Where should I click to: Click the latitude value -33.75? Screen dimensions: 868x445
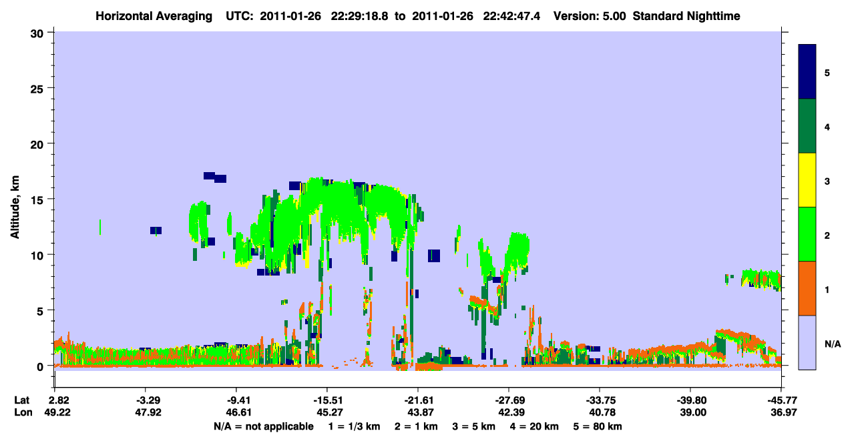point(599,400)
